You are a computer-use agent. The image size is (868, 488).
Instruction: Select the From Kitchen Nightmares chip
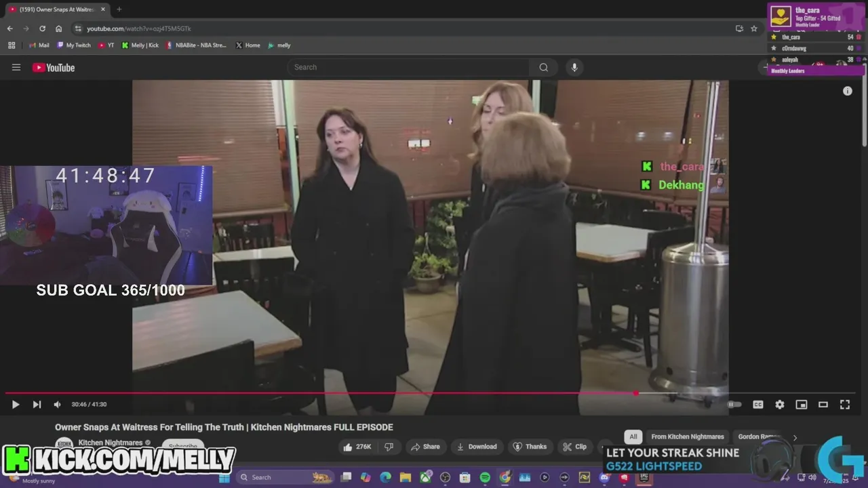click(688, 436)
